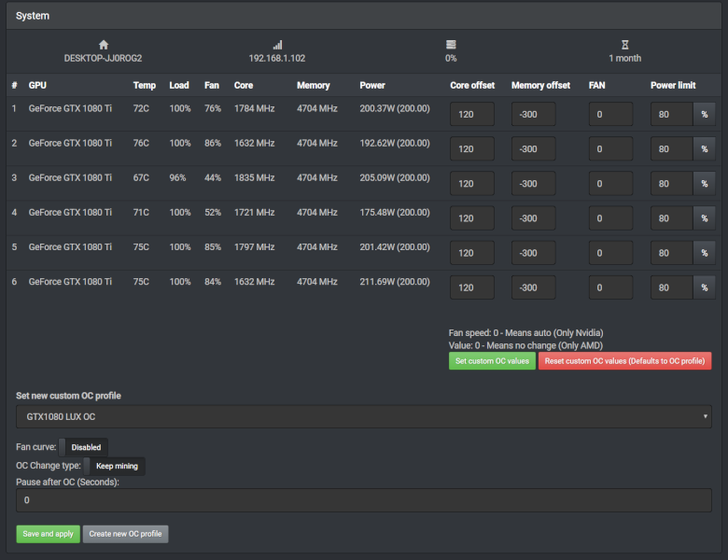Click the 1 month uptime text

tap(625, 58)
